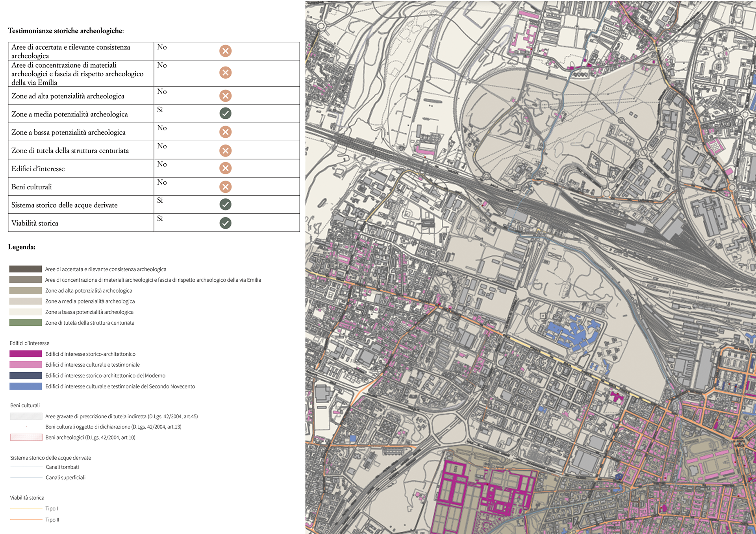This screenshot has width=756, height=534.
Task: Select dark swatch for accertata consistenza archeologica
Action: (x=26, y=269)
